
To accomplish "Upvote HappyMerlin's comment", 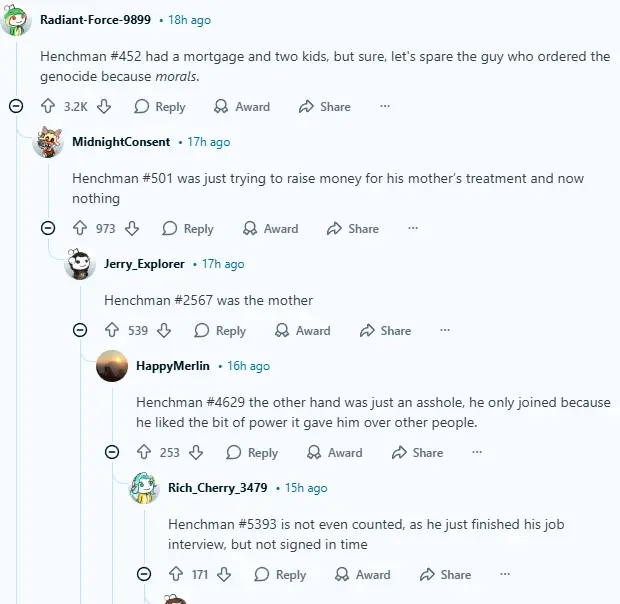I will tap(144, 452).
